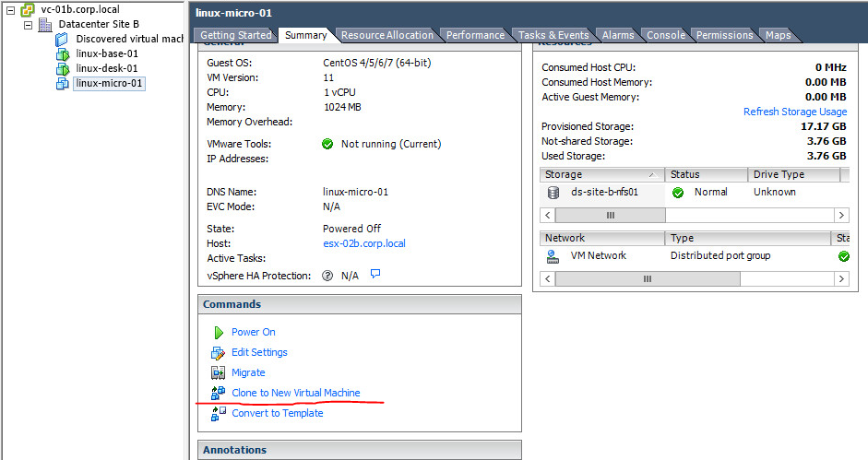The width and height of the screenshot is (868, 460).
Task: Select vc-01b.corp.local in the inventory tree
Action: [x=80, y=9]
